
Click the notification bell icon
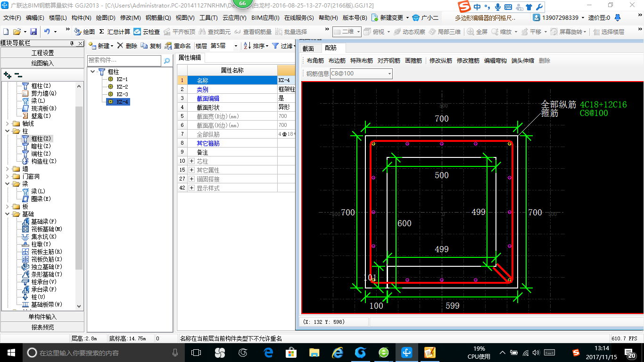618,17
